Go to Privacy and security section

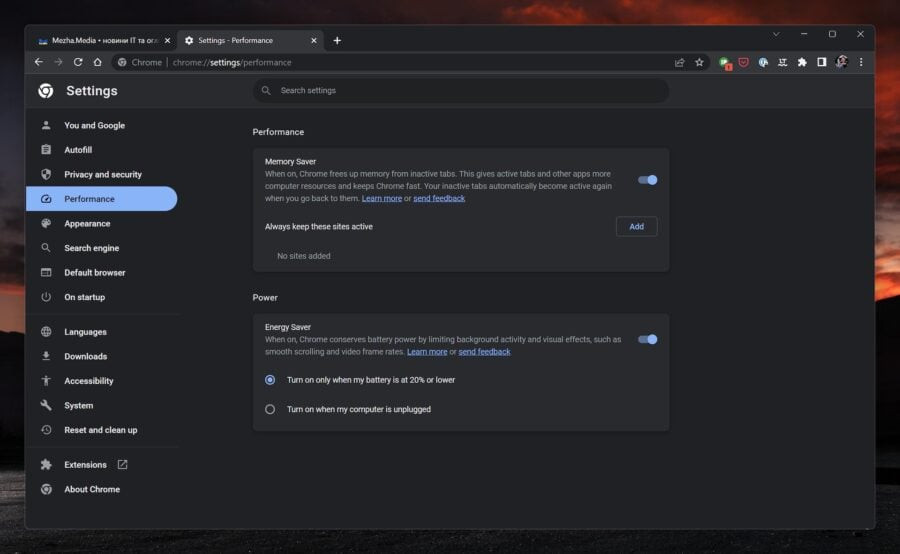pyautogui.click(x=102, y=174)
